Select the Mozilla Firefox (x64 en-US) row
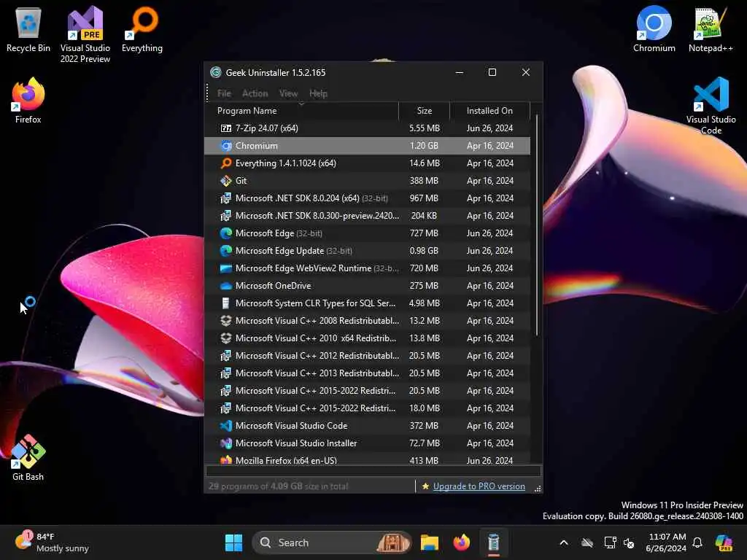 pos(368,459)
